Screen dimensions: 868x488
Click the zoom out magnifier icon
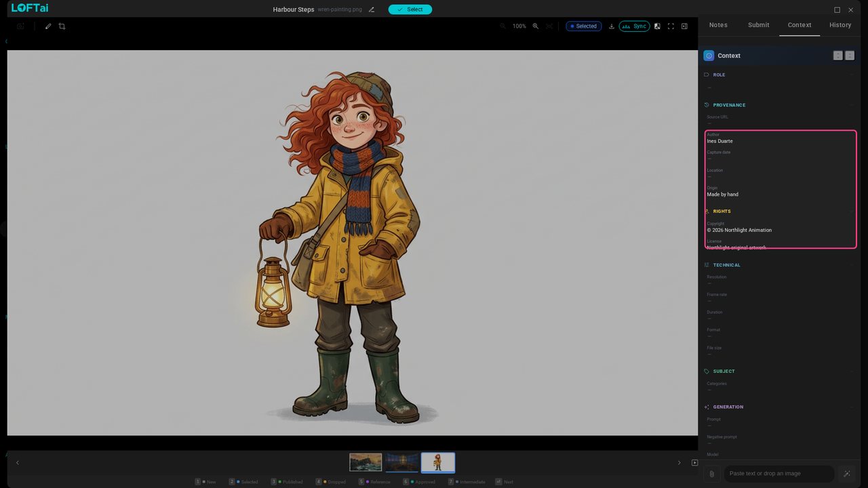pyautogui.click(x=502, y=26)
